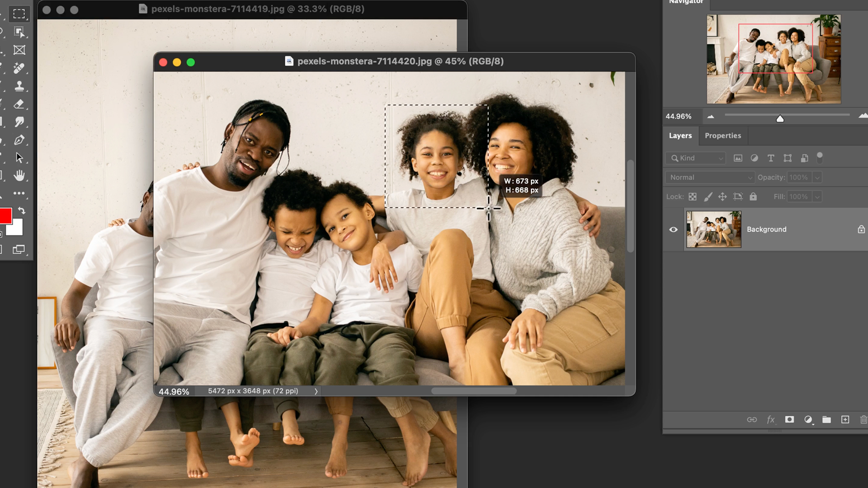The width and height of the screenshot is (868, 488).
Task: Select the Rectangular Marquee tool
Action: point(19,14)
